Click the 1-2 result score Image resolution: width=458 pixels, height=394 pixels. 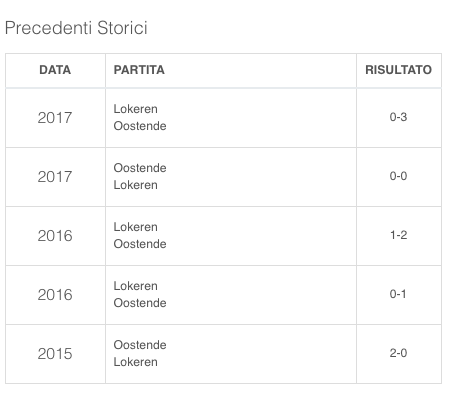pyautogui.click(x=399, y=235)
